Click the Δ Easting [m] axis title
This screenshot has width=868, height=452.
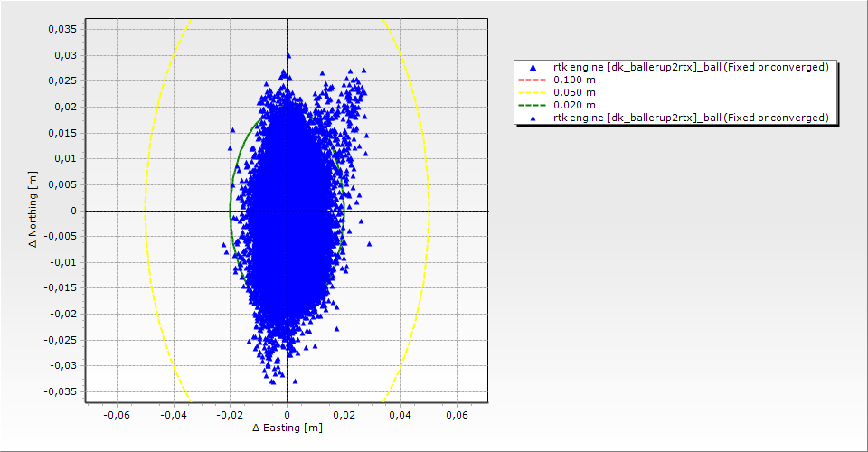pos(288,428)
